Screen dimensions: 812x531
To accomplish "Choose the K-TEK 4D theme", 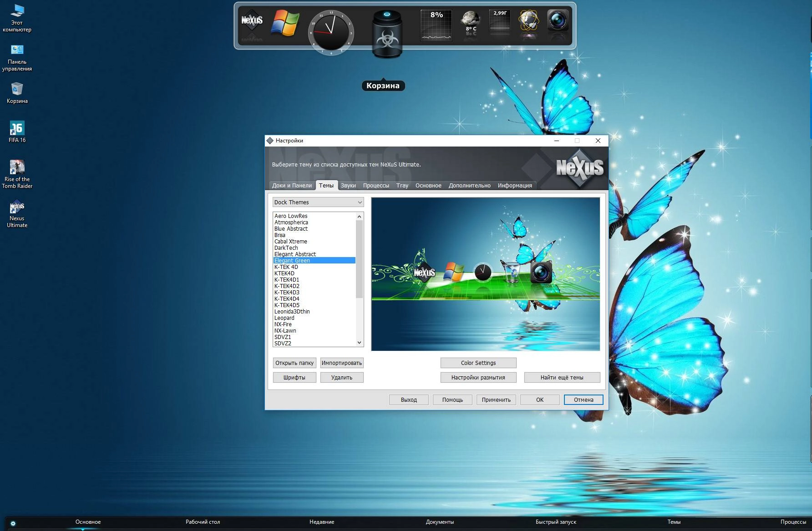I will [314, 267].
